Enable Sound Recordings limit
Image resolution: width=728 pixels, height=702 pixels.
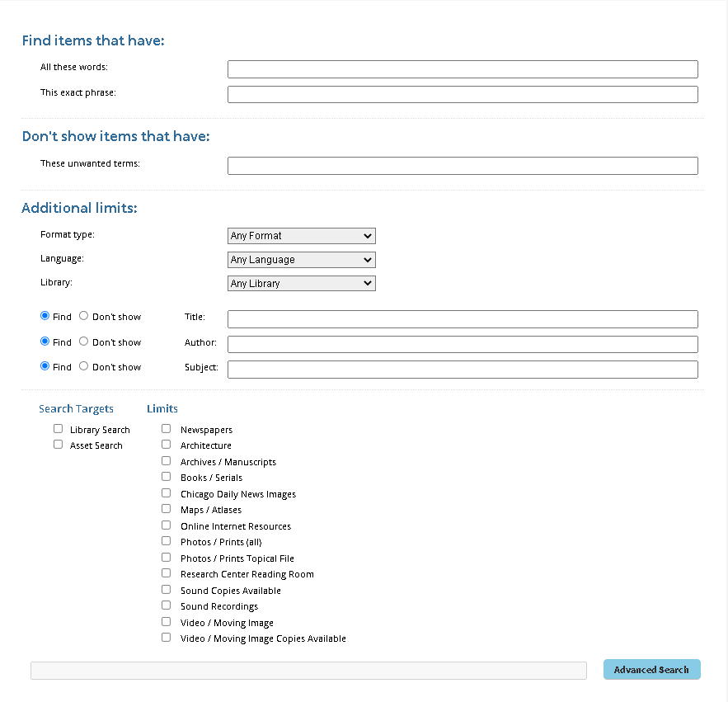coord(166,605)
